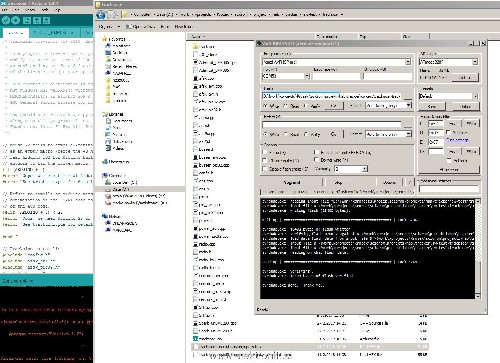
Task: Open Local Disk (C:) in Explorer sidebar
Action: pos(121,182)
